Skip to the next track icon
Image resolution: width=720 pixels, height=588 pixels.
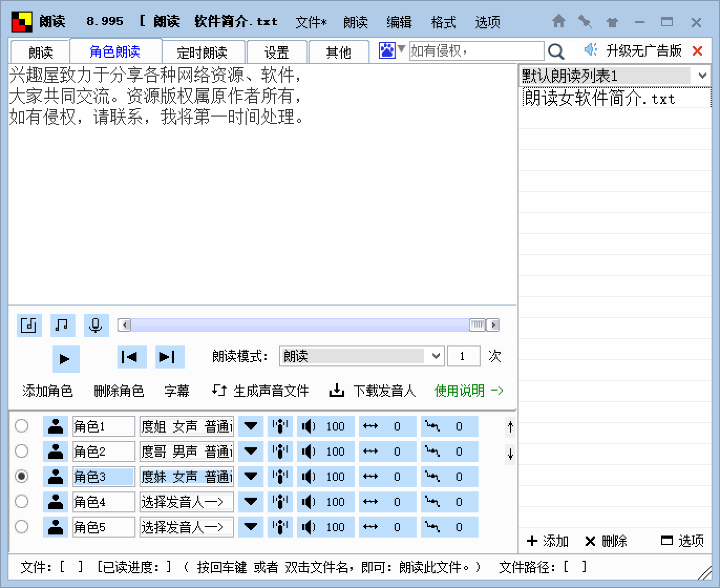[168, 358]
